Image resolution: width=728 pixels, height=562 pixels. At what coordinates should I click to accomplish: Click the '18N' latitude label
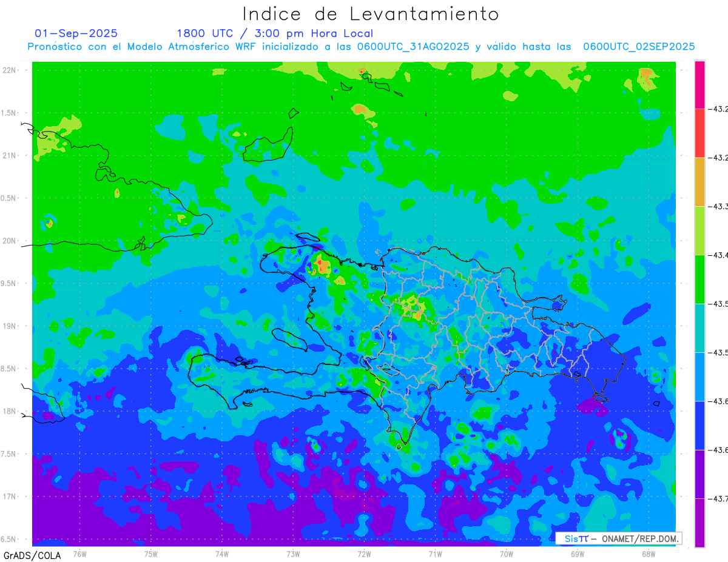coord(10,412)
